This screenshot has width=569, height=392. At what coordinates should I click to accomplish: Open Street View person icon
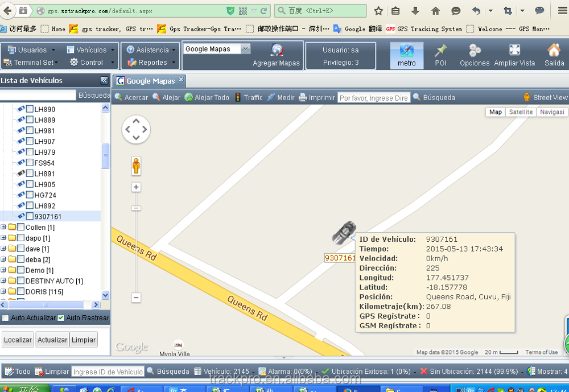(x=527, y=97)
